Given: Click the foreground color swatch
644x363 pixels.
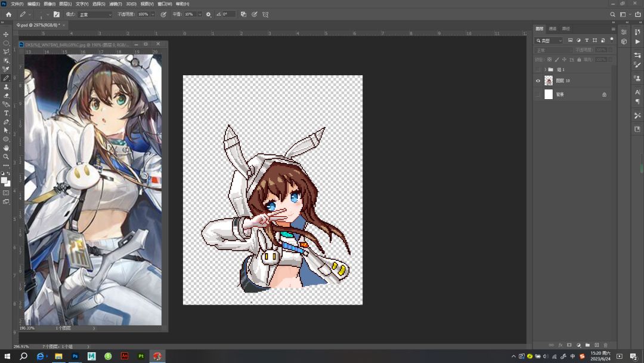Looking at the screenshot, I should click(4, 180).
